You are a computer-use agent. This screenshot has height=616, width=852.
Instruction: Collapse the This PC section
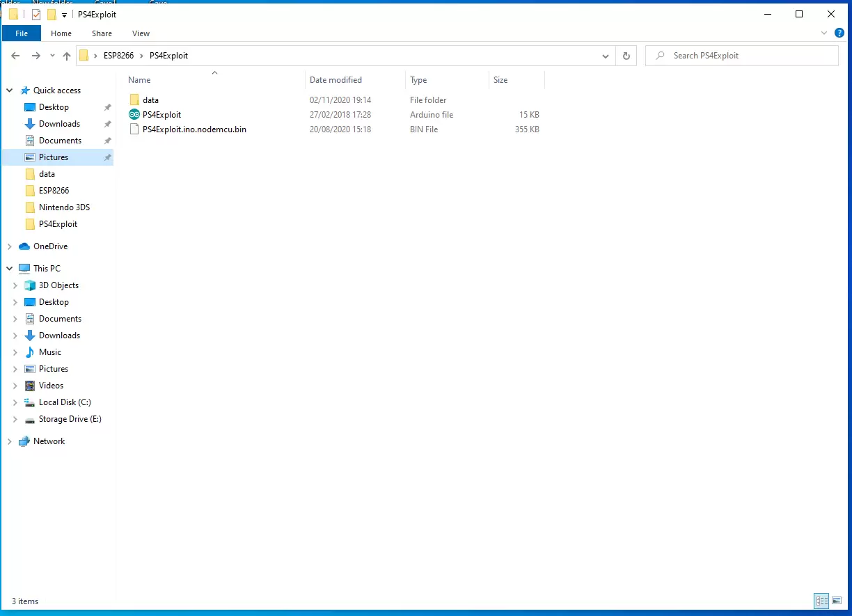click(10, 269)
